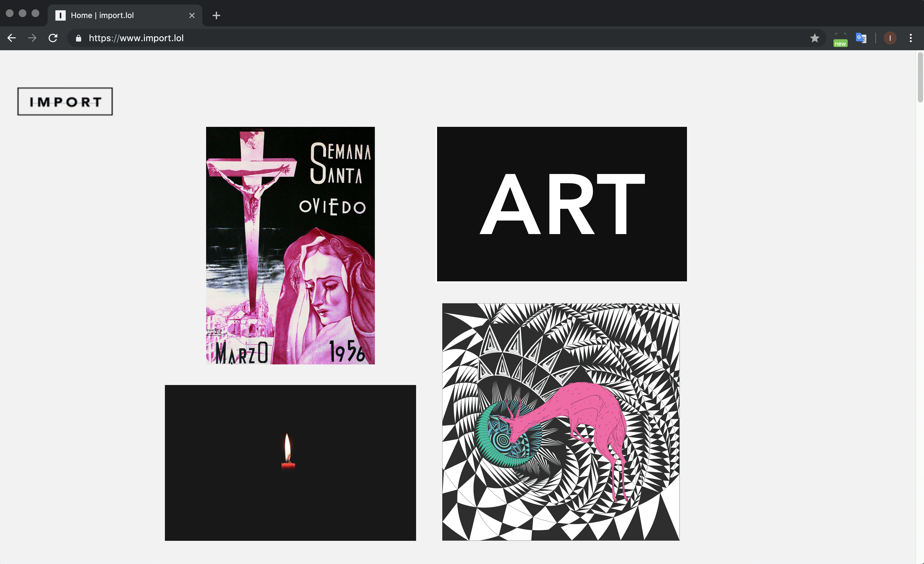924x564 pixels.
Task: Open the Semana Santa Oviedo poster
Action: point(290,245)
